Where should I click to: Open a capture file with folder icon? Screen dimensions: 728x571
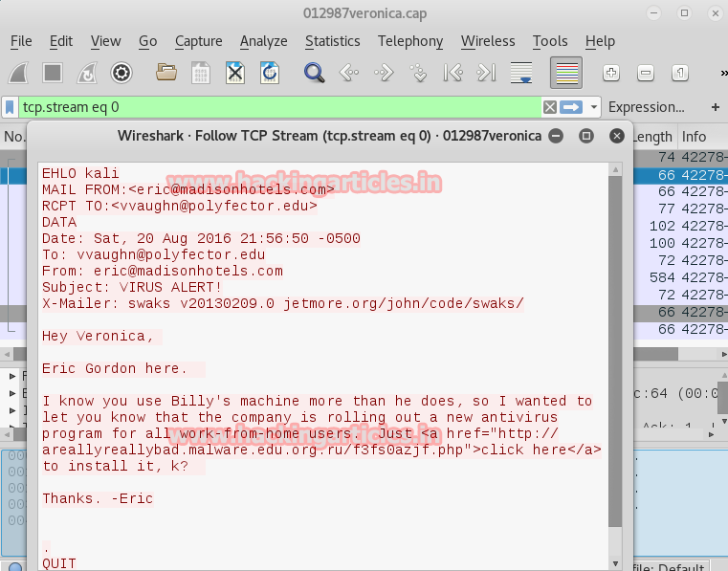166,73
